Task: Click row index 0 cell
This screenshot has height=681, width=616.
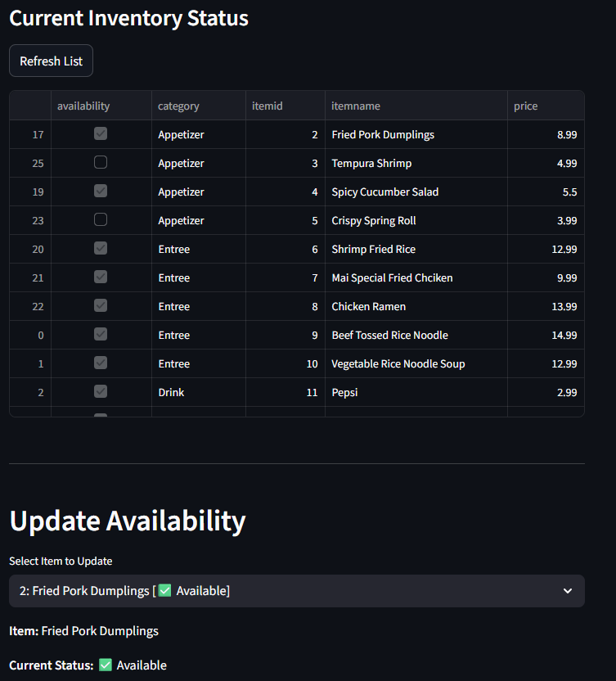Action: (30, 336)
